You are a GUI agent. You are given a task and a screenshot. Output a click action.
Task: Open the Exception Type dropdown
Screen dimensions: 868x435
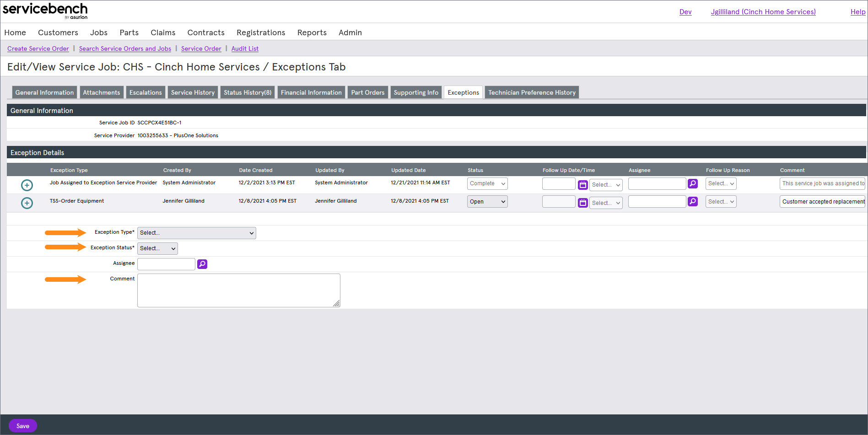pos(197,233)
